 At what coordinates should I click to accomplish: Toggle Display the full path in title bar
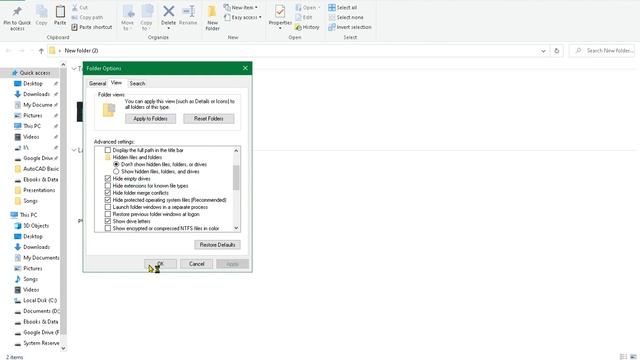(x=108, y=150)
